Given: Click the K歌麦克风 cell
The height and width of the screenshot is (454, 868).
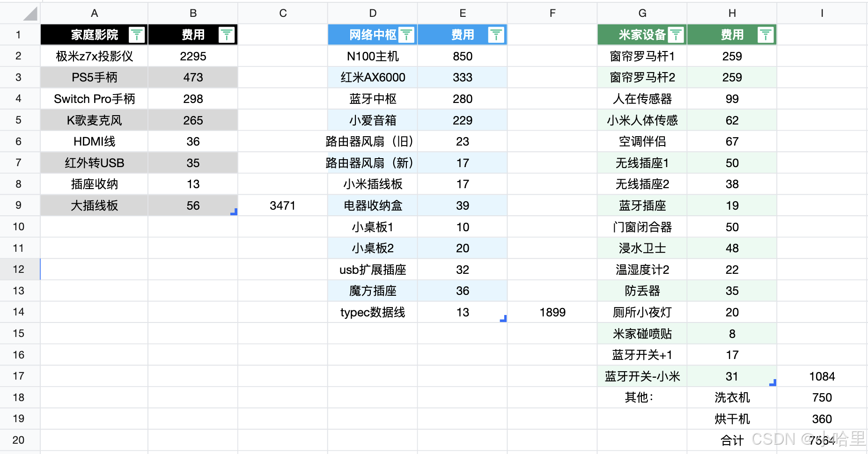Looking at the screenshot, I should coord(95,120).
